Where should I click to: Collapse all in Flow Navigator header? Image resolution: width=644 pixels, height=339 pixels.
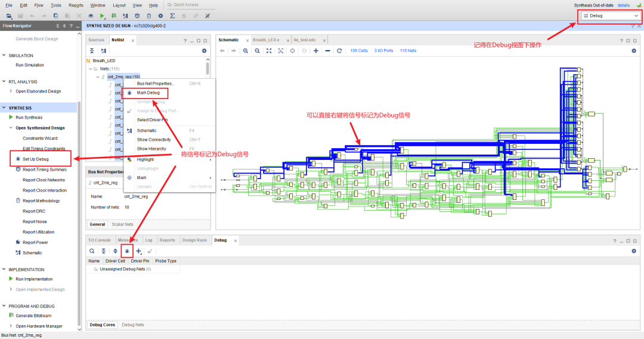tap(57, 26)
